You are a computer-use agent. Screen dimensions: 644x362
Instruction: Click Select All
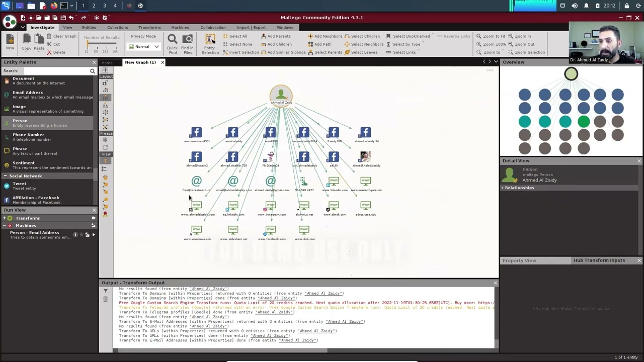[x=235, y=36]
